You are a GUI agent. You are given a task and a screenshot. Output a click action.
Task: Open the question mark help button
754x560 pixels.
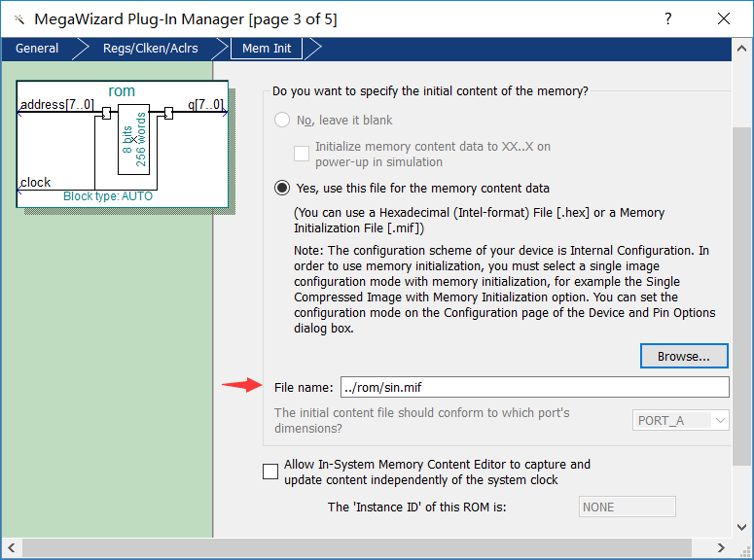668,19
